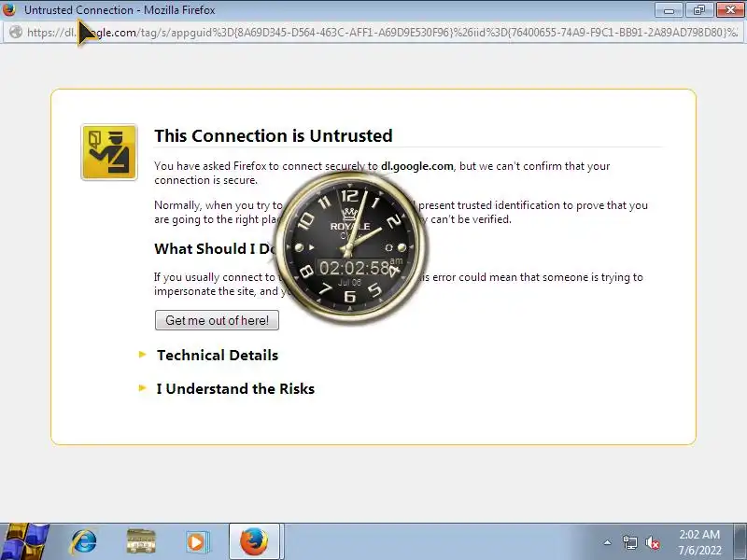747x560 pixels.
Task: Click the network status tray icon
Action: click(629, 542)
